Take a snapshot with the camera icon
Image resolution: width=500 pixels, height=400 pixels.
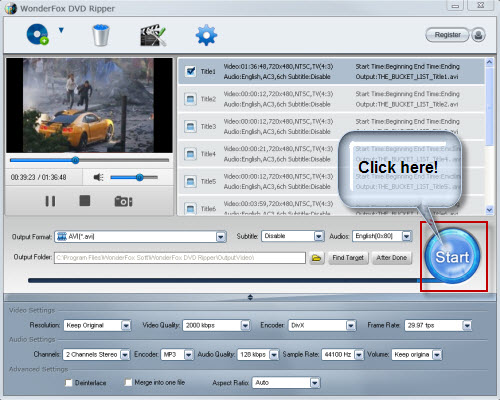[x=123, y=201]
